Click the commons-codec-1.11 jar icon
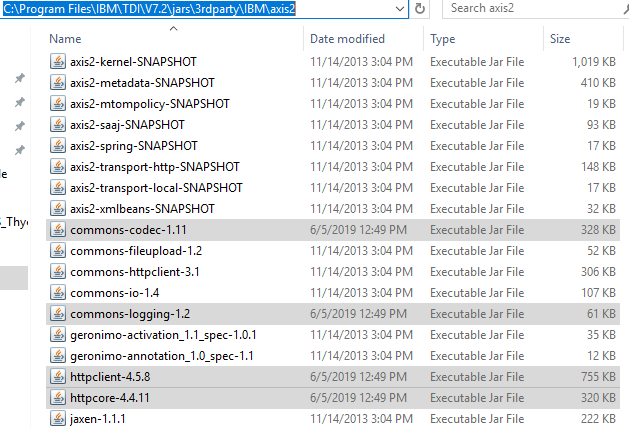This screenshot has height=428, width=629. point(58,230)
